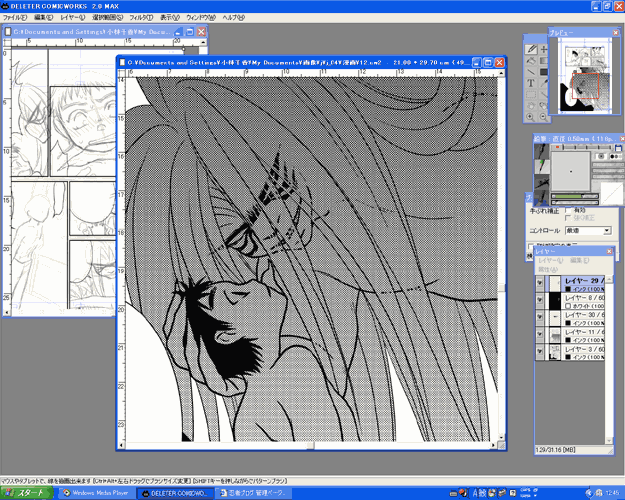The width and height of the screenshot is (625, 500).
Task: Select the Zoom out magnifier tool
Action: pyautogui.click(x=543, y=117)
